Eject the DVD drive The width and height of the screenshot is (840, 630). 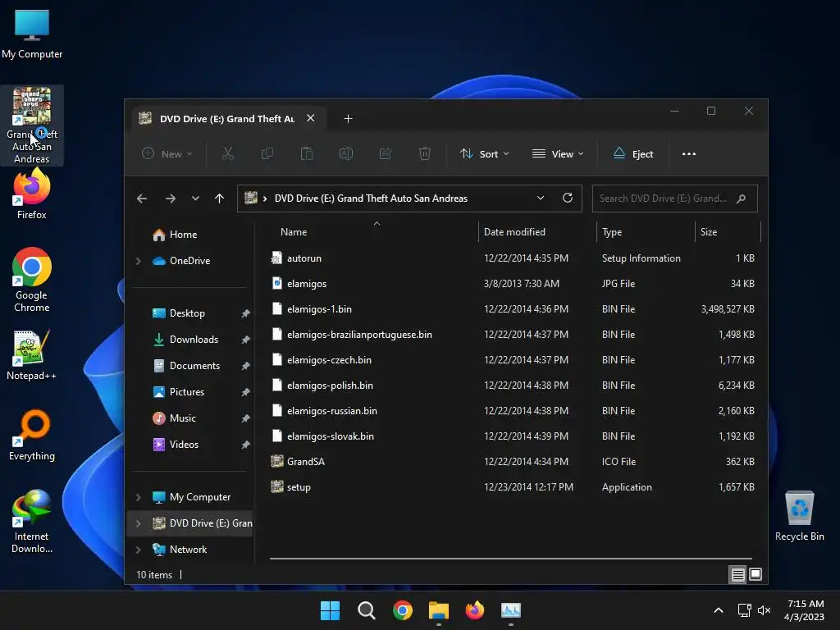point(632,153)
